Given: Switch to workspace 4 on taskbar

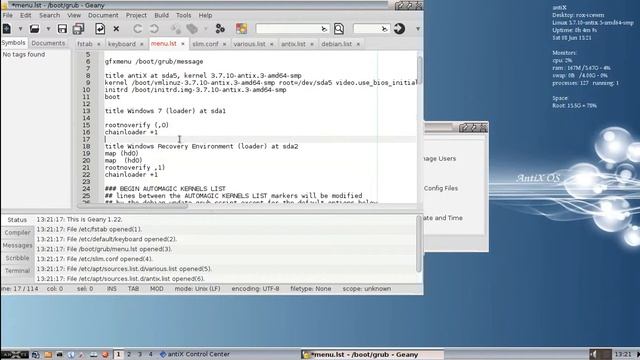Looking at the screenshot, I should (x=150, y=354).
